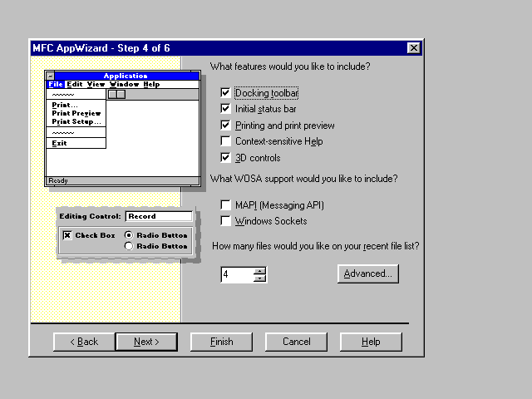Viewport: 532px width, 399px height.
Task: Check the Windows Sockets checkbox
Action: pyautogui.click(x=226, y=221)
